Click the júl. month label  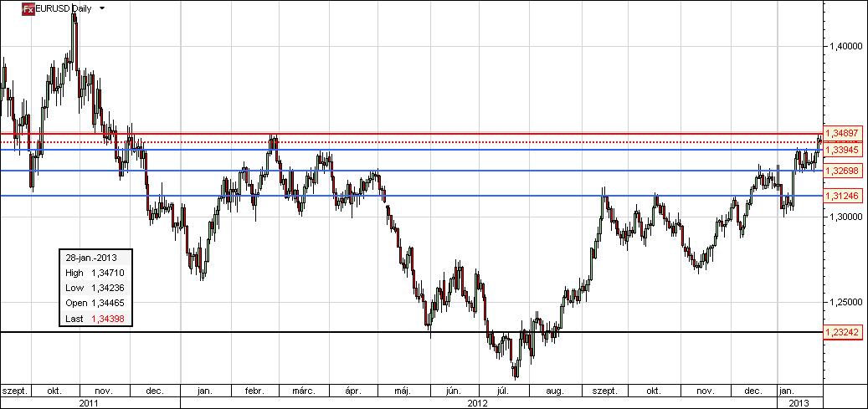(502, 391)
